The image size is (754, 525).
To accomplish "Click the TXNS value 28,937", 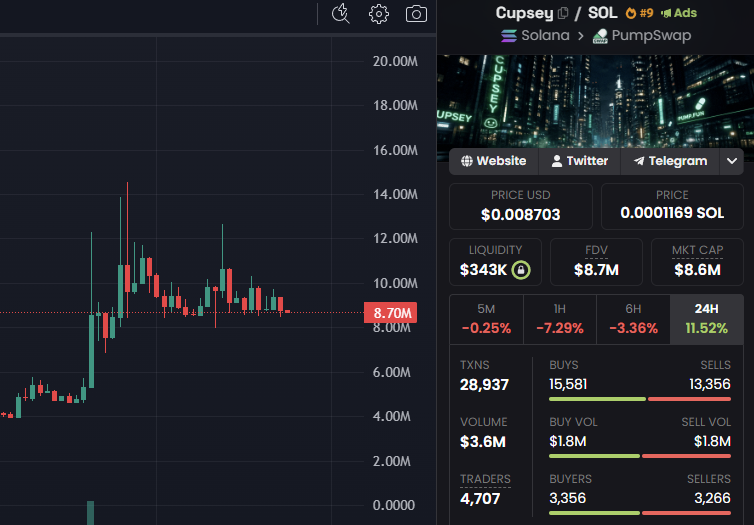I will point(484,385).
